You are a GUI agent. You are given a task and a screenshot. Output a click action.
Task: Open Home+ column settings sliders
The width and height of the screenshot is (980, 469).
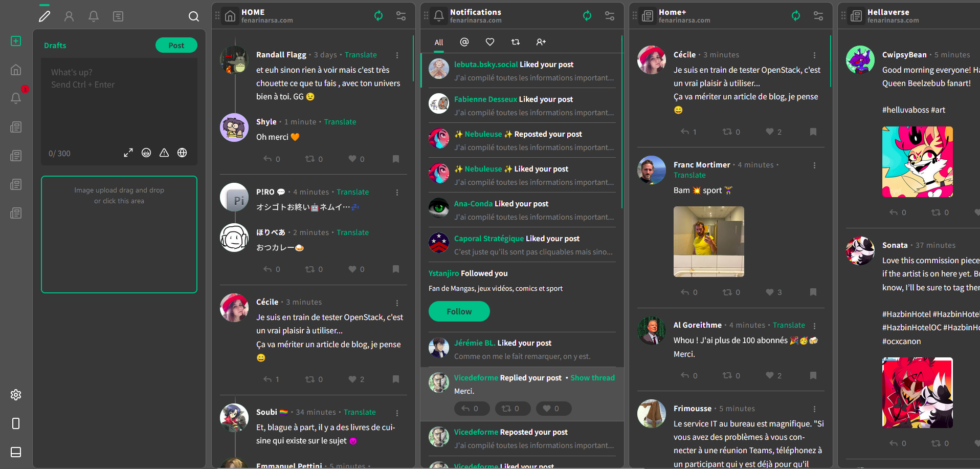818,16
